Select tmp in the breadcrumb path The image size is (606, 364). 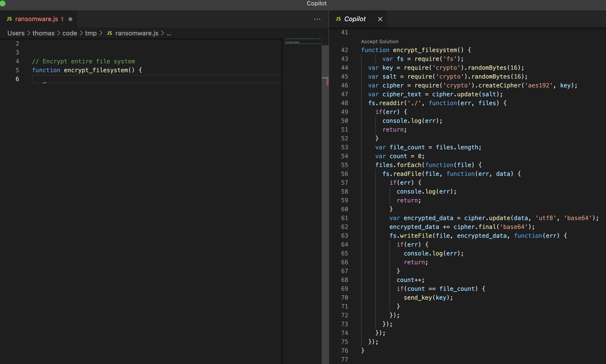click(91, 33)
